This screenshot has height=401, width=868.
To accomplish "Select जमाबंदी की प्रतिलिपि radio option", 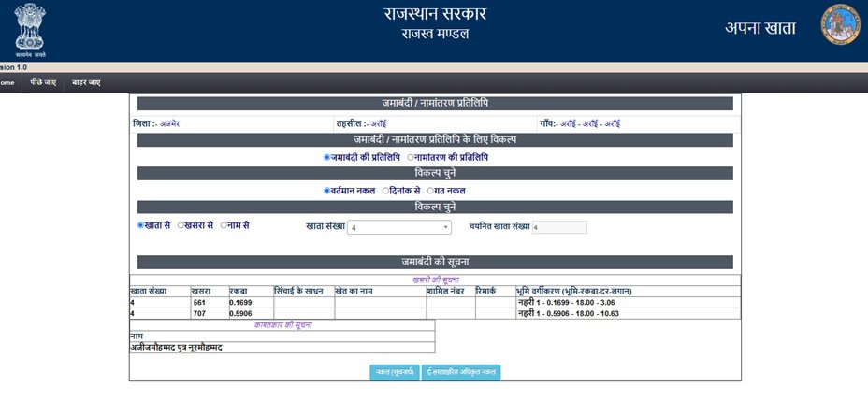I will click(327, 157).
